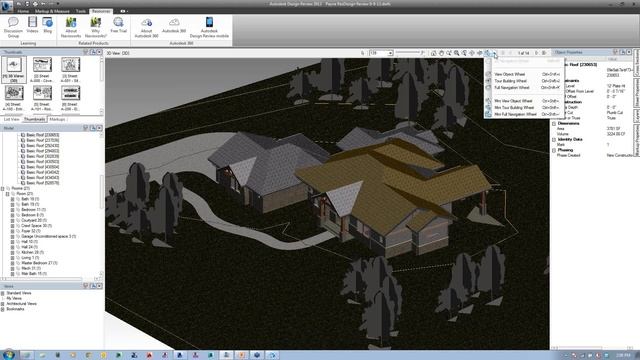This screenshot has height=360, width=640.
Task: Collapse Phasing properties section
Action: (x=554, y=151)
